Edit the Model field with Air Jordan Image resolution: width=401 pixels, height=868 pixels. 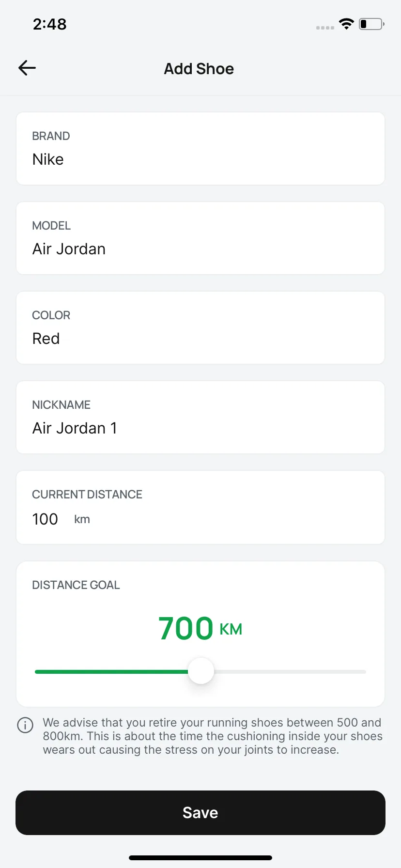pos(200,238)
